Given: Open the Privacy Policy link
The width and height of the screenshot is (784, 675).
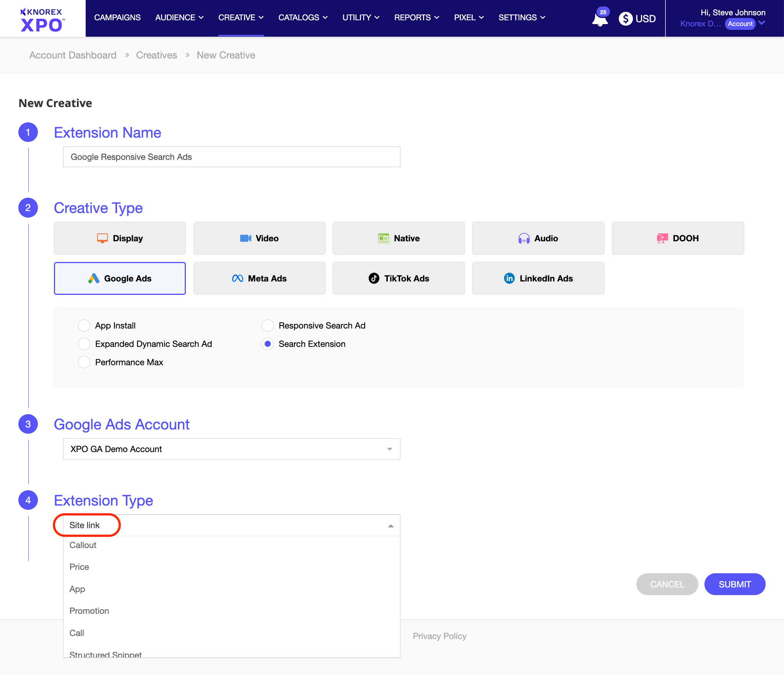Looking at the screenshot, I should coord(439,636).
